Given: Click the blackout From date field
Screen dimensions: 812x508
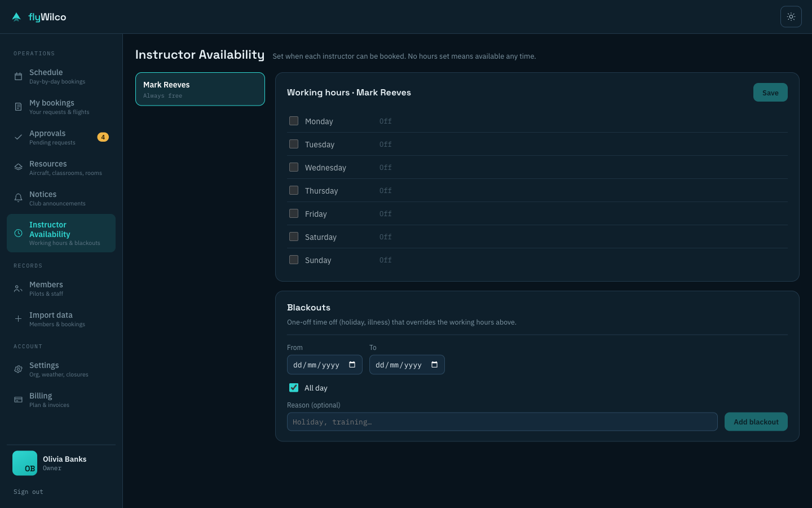Looking at the screenshot, I should coord(325,365).
